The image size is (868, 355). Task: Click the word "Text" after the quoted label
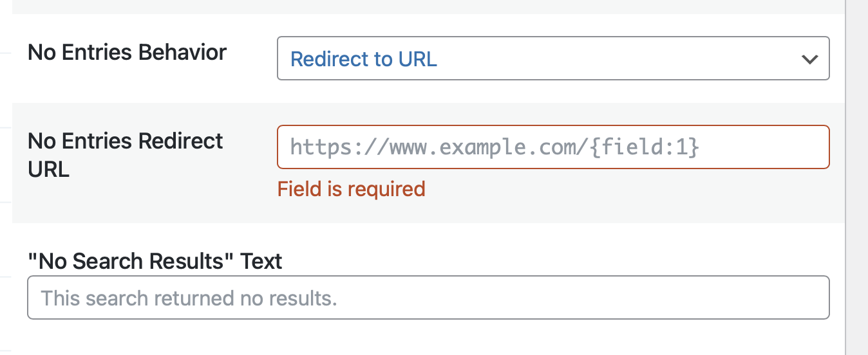click(261, 262)
